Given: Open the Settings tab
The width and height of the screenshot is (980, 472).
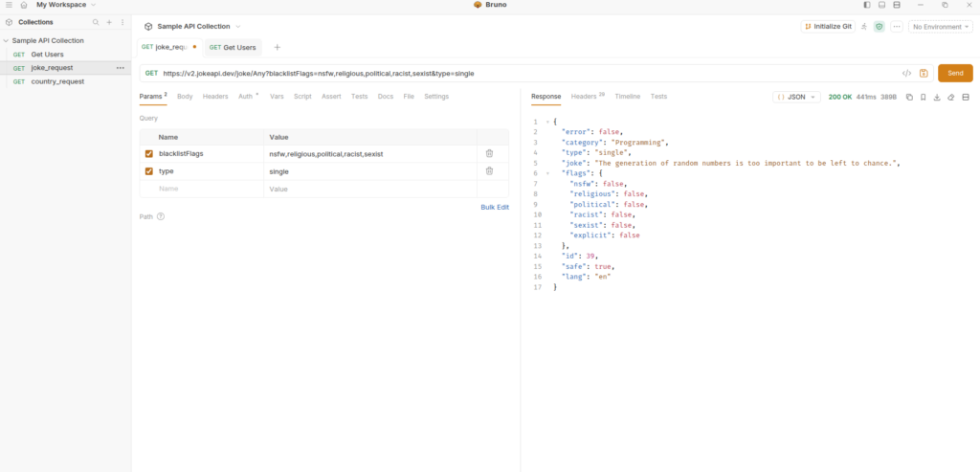Looking at the screenshot, I should [436, 97].
